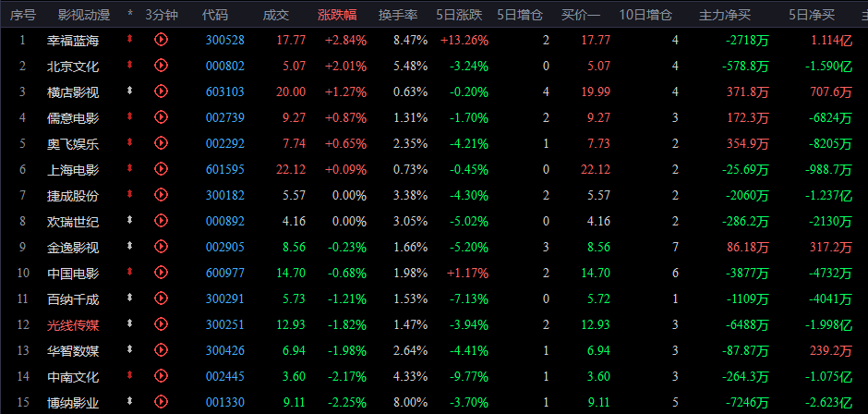Click the 3分钟 column header
The width and height of the screenshot is (868, 414).
pyautogui.click(x=162, y=15)
